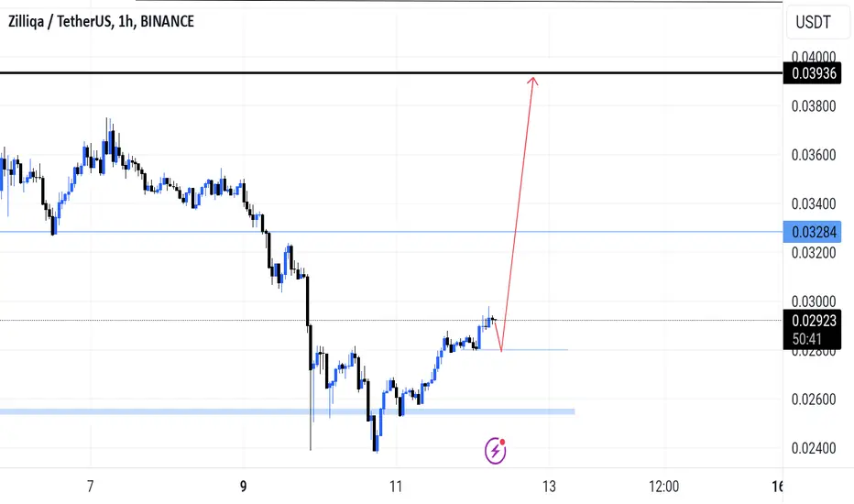The height and width of the screenshot is (504, 854).
Task: Select the 0.03936 black price label
Action: pos(812,73)
